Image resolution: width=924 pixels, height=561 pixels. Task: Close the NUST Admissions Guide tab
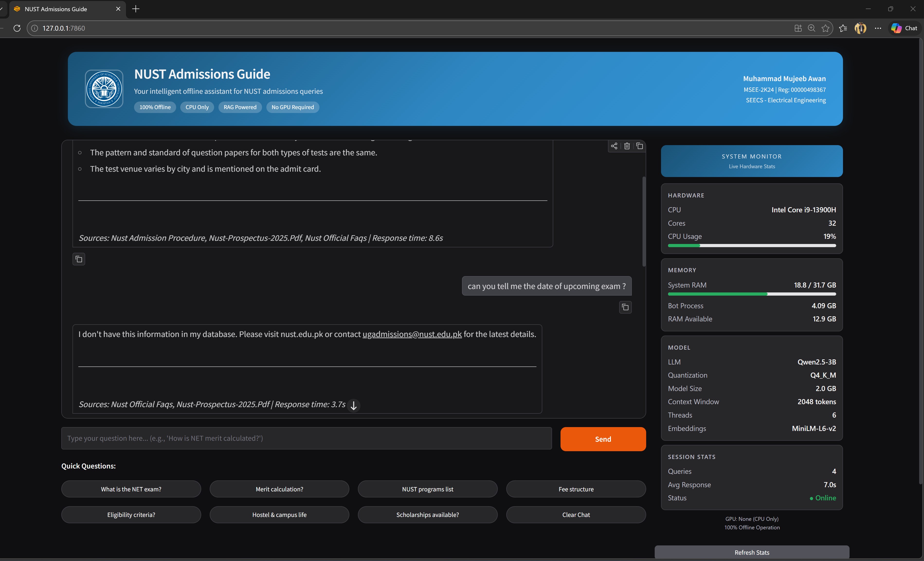(118, 9)
